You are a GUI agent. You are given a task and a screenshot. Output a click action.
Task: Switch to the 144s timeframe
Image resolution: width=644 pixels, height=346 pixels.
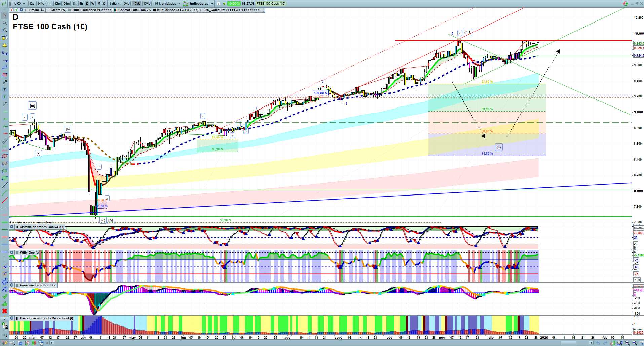coord(41,4)
